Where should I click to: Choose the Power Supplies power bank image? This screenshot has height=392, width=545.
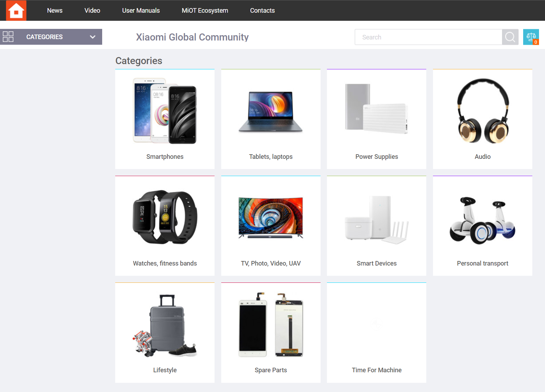[376, 108]
